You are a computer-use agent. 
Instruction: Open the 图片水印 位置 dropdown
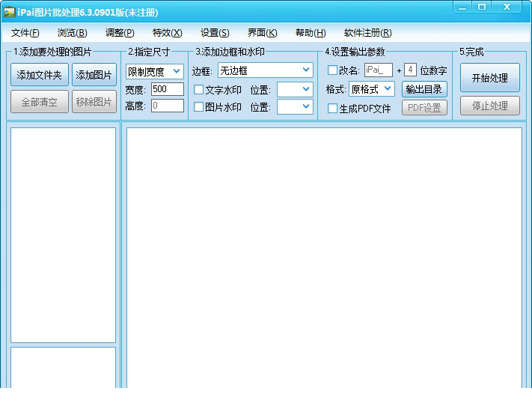295,106
